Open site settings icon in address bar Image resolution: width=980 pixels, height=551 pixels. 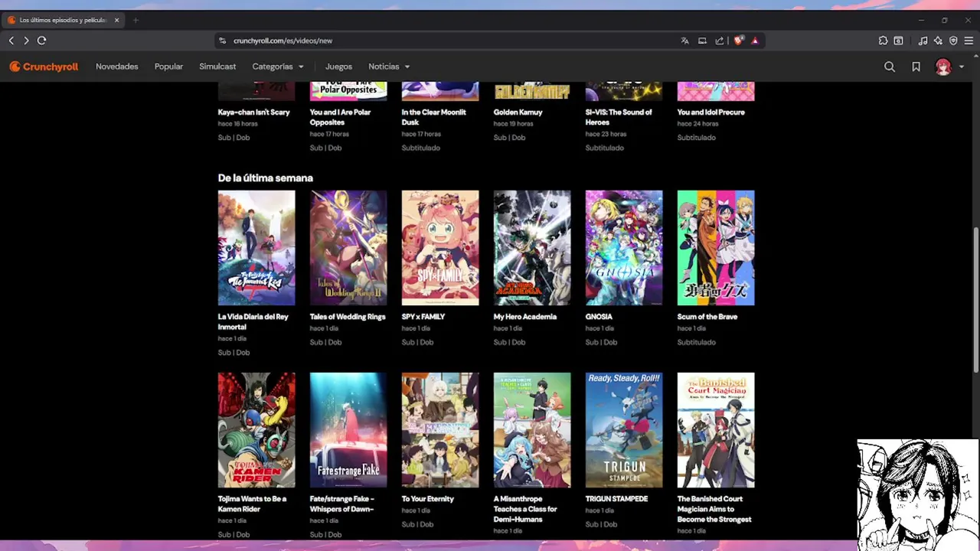pyautogui.click(x=223, y=41)
